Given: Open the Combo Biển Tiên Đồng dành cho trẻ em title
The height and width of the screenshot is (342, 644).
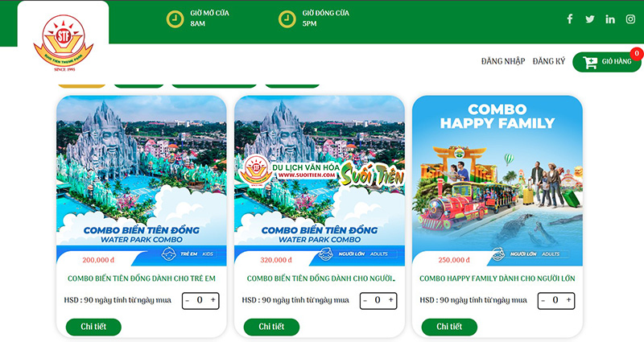Looking at the screenshot, I should coord(142,278).
